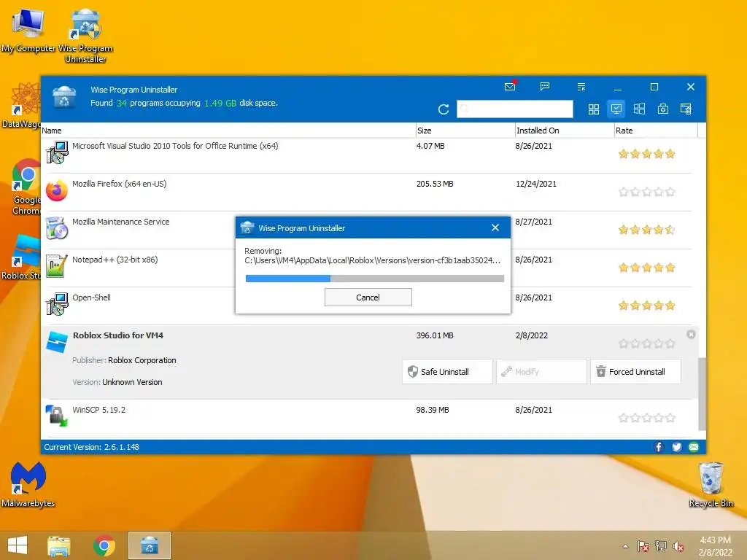The image size is (747, 560).
Task: Click the 205.53 MB size for Firefox
Action: pos(435,184)
